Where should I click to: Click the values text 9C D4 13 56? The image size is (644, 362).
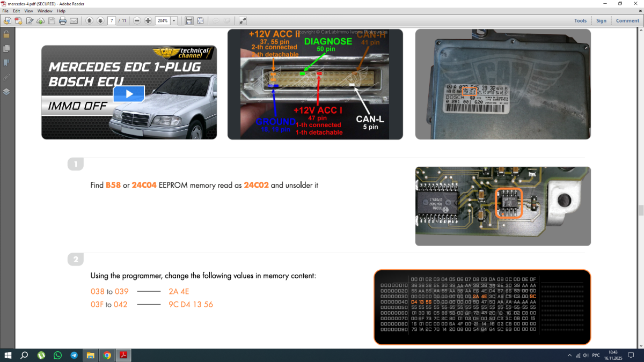191,305
